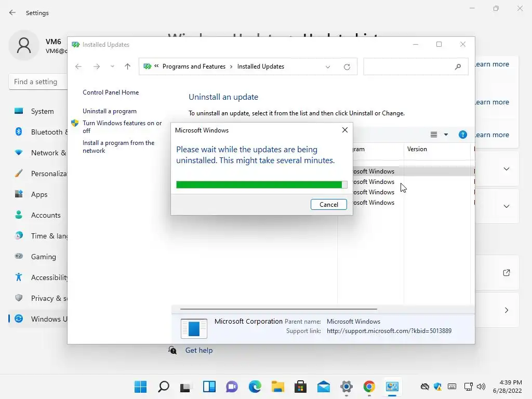Go forward in Installed Updates window
Viewport: 532px width, 399px height.
point(97,66)
